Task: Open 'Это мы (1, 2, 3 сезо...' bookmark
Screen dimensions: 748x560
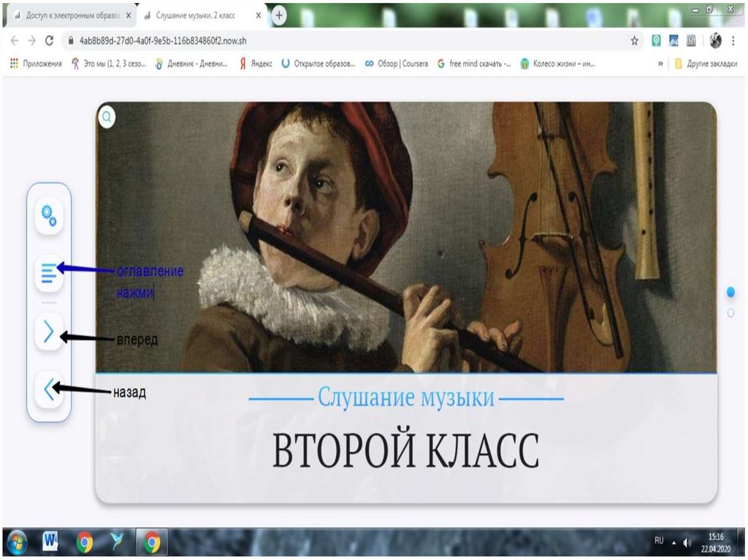Action: [x=109, y=64]
